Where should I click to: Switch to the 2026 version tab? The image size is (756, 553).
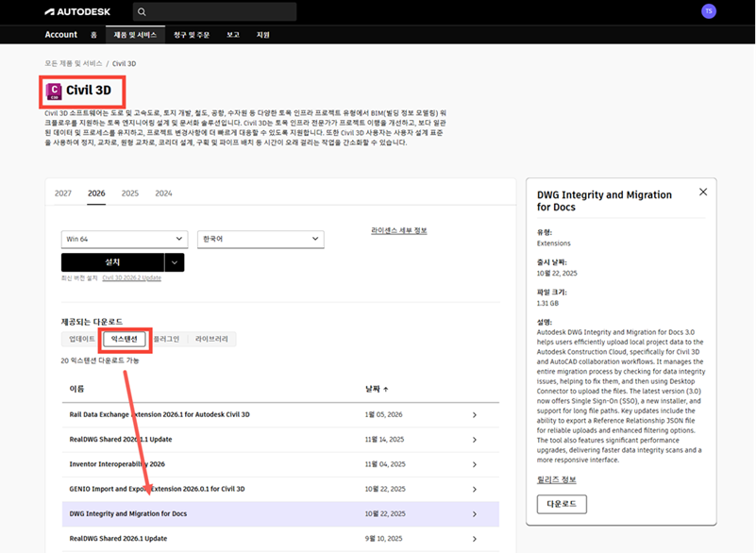pyautogui.click(x=96, y=193)
